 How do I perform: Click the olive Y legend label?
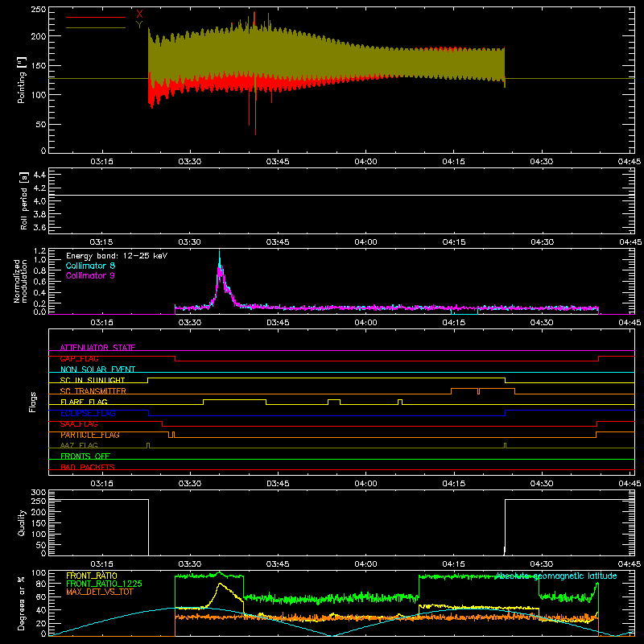tap(139, 25)
